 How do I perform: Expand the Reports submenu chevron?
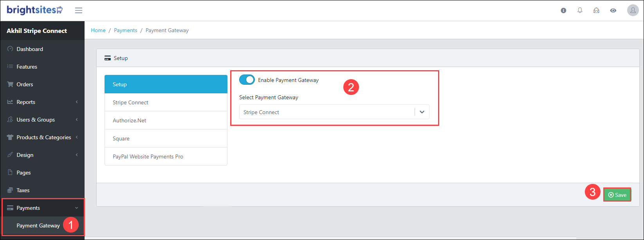click(x=77, y=102)
